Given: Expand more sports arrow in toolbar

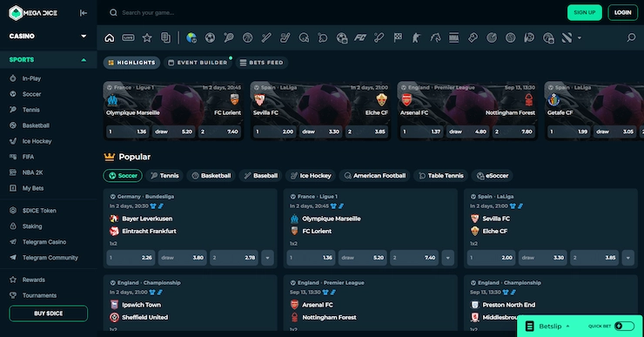Looking at the screenshot, I should (580, 37).
